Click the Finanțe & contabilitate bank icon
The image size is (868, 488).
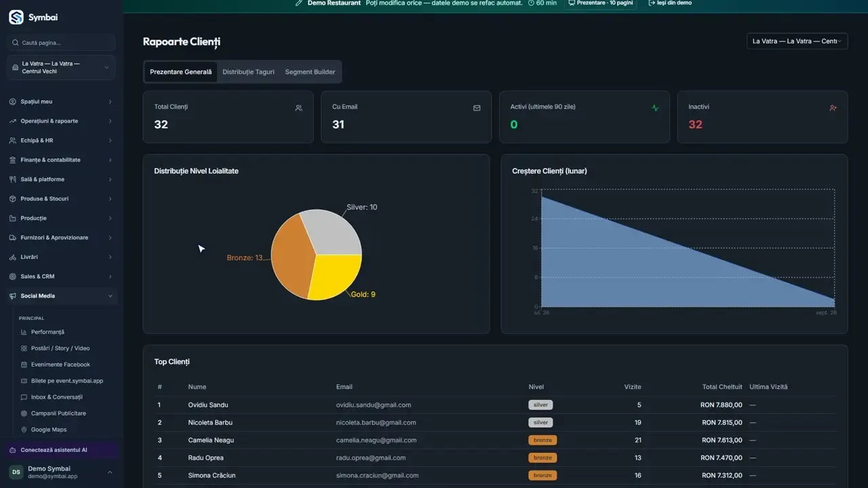point(13,160)
